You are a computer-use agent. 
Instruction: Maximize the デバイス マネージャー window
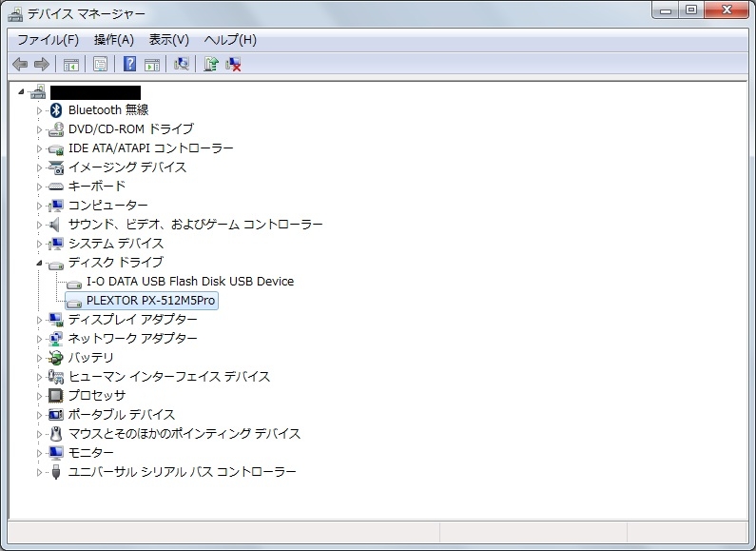(691, 10)
